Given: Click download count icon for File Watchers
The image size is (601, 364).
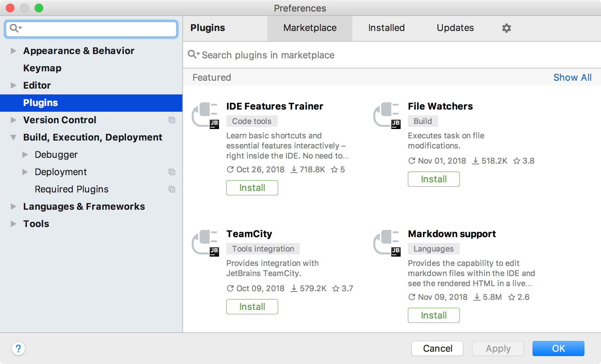Looking at the screenshot, I should click(x=476, y=161).
